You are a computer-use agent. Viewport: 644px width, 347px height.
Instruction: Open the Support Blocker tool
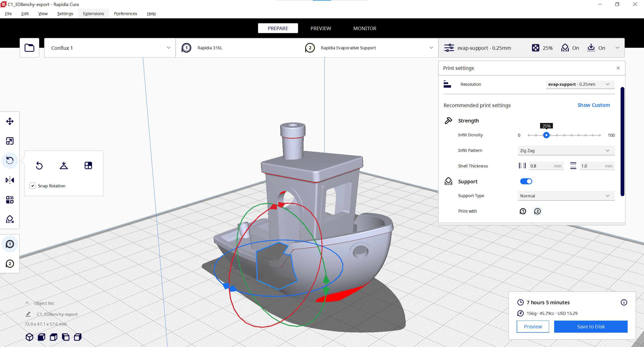[x=10, y=220]
